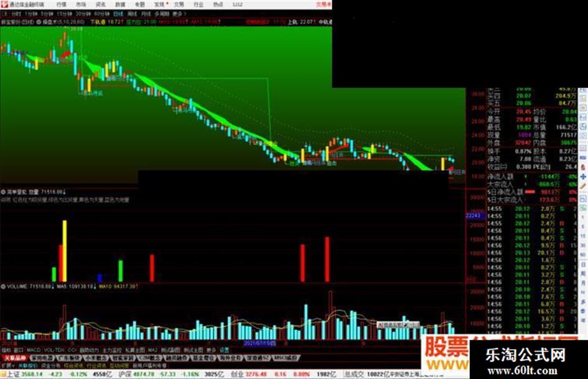The height and width of the screenshot is (379, 588).
Task: Click the 净流入额 row label
Action: (x=501, y=176)
